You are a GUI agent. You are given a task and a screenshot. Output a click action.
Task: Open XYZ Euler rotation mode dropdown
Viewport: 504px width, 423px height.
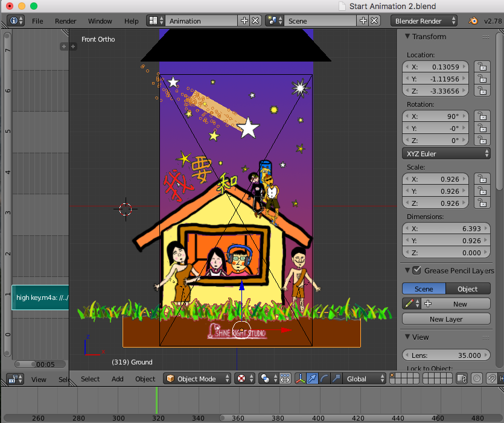coord(446,154)
